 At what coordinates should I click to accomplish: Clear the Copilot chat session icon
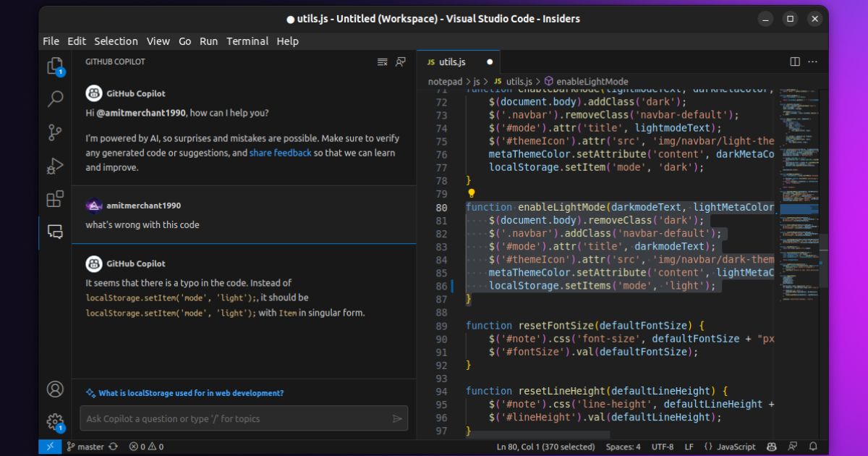pyautogui.click(x=383, y=62)
